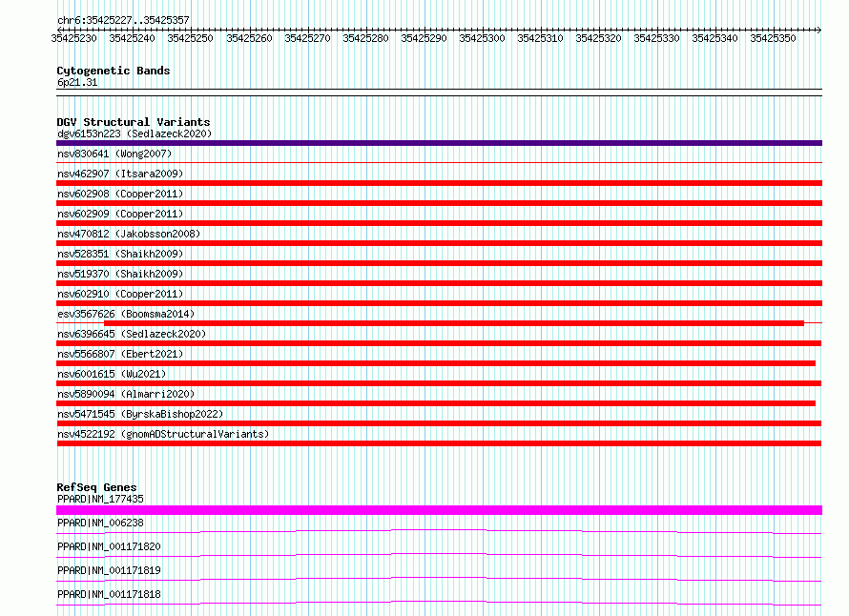Open nsv470812 (Jakobsson2008) variant label
This screenshot has width=849, height=616.
coord(129,234)
